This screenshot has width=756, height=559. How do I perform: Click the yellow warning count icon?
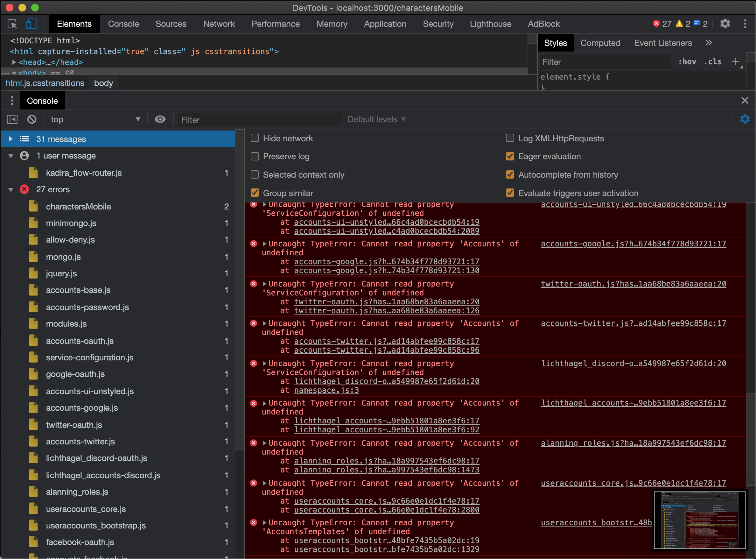pos(679,23)
